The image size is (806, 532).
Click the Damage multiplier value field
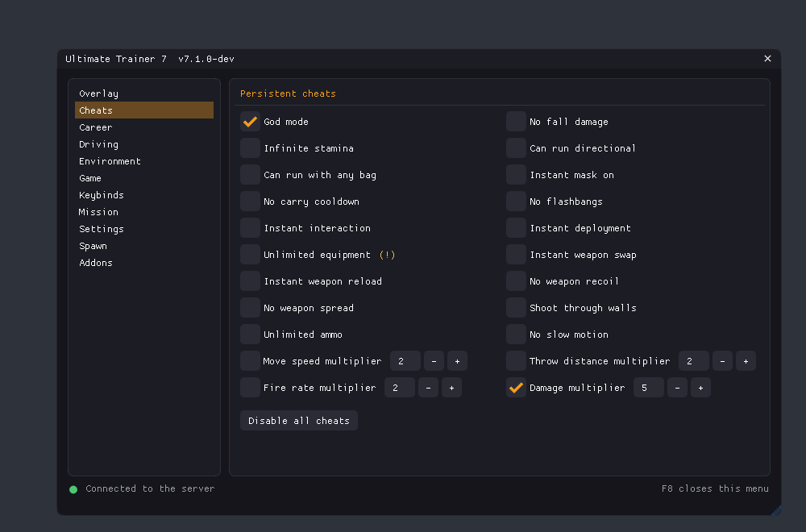click(x=648, y=388)
